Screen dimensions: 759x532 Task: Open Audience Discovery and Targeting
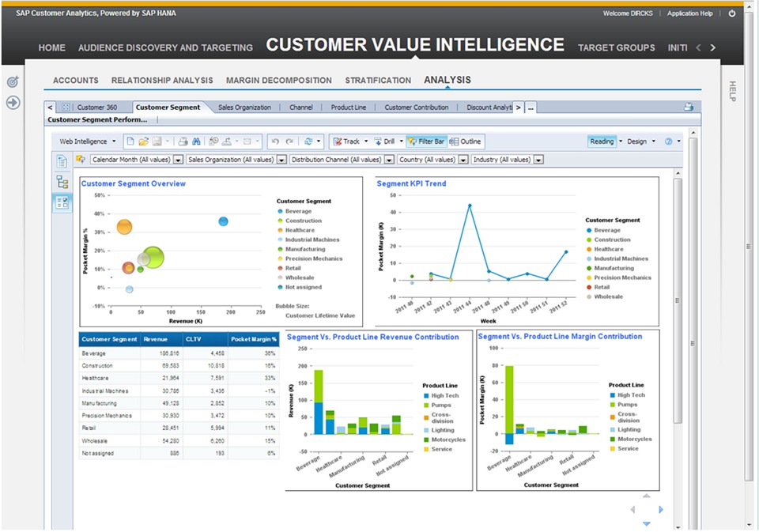165,48
